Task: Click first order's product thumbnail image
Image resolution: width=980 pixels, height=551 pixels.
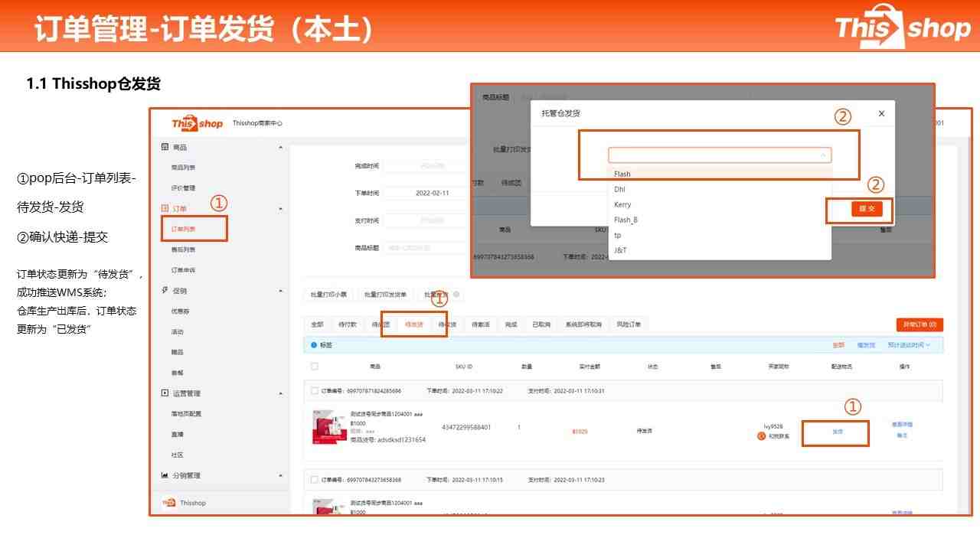Action: (x=329, y=427)
